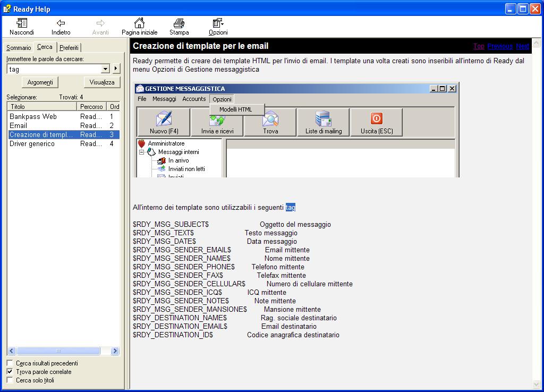Click the $RDY_MSG_SENDER_CELLULAR$ tag text
Viewport: 544px width, 392px height.
point(189,284)
